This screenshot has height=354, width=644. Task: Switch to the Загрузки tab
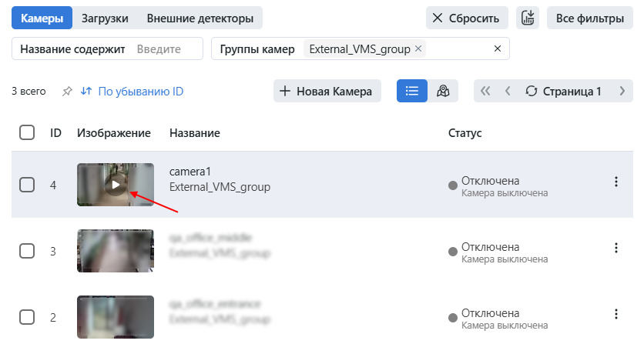[x=105, y=18]
